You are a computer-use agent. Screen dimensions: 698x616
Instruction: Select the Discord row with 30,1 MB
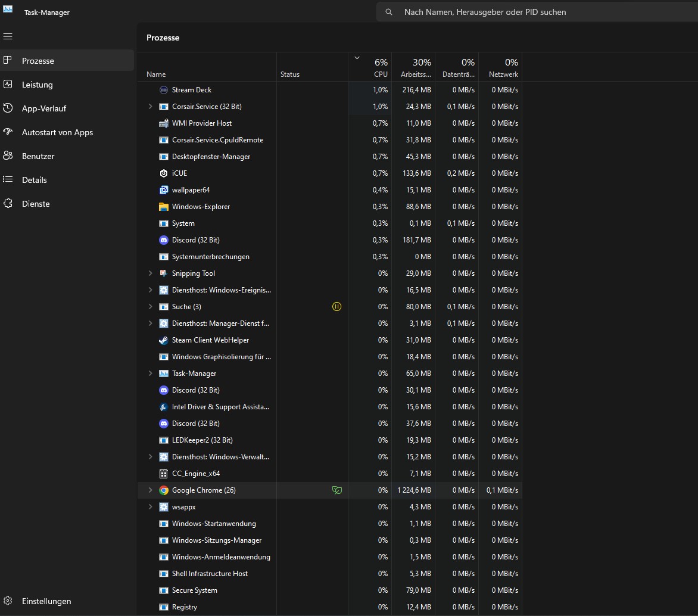coord(330,390)
